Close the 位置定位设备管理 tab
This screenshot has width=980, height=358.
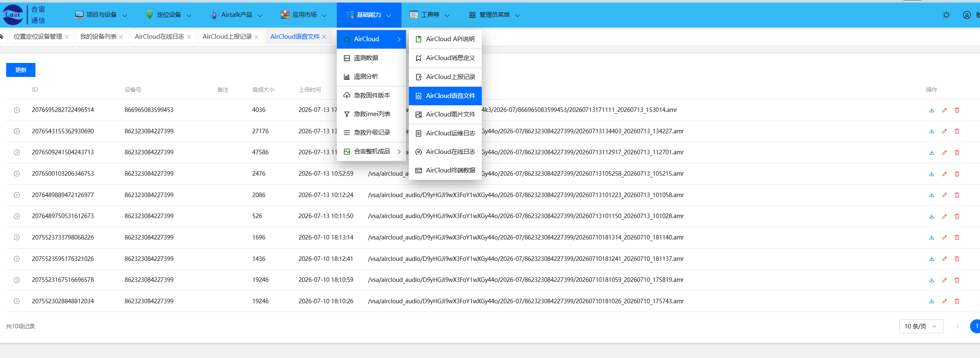coord(67,37)
